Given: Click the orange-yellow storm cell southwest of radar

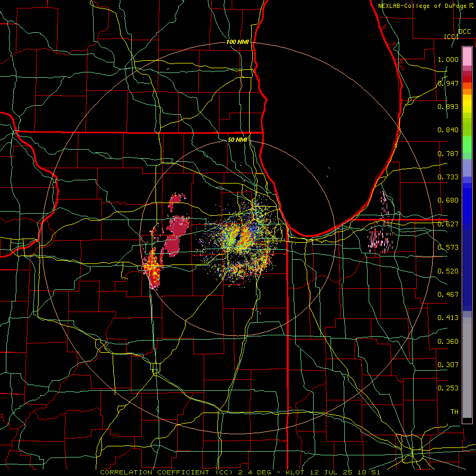Looking at the screenshot, I should click(x=153, y=269).
